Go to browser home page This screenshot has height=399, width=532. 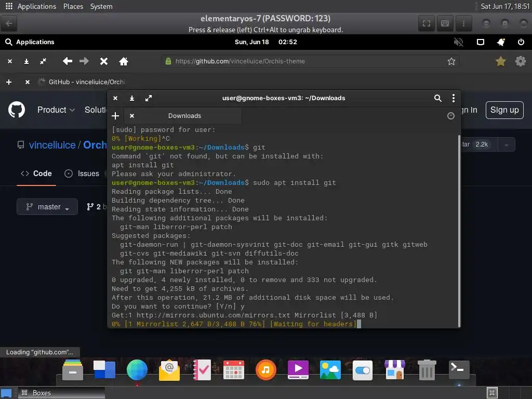coord(124,61)
